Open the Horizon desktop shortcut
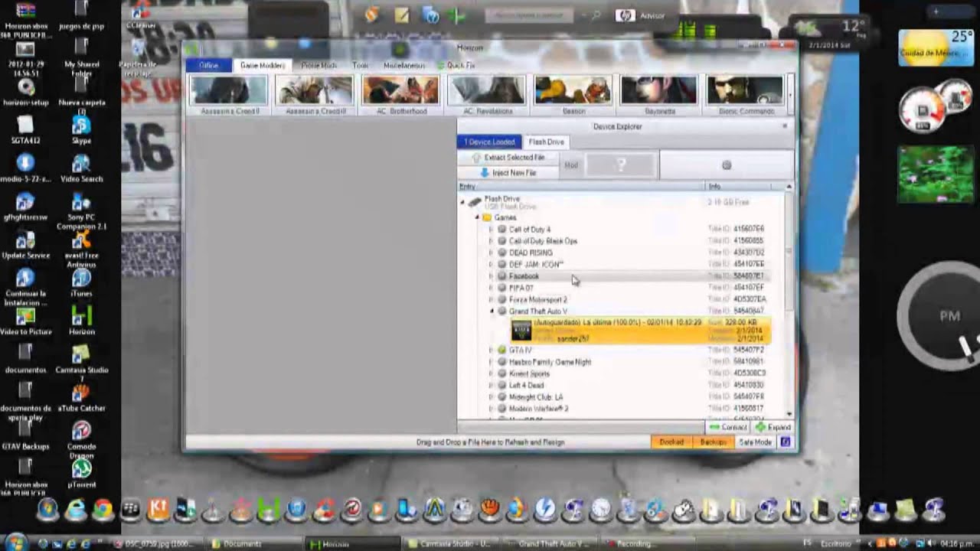The image size is (980, 551). (x=81, y=319)
